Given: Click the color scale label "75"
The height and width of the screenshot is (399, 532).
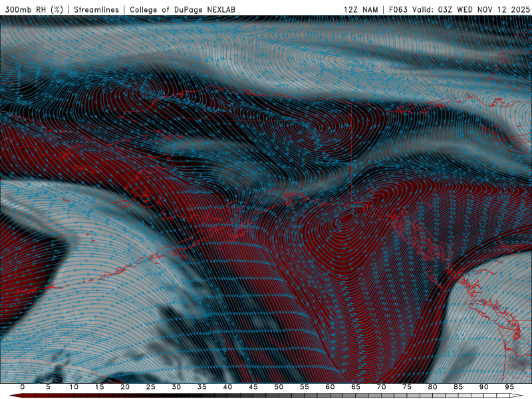Looking at the screenshot, I should point(407,387).
